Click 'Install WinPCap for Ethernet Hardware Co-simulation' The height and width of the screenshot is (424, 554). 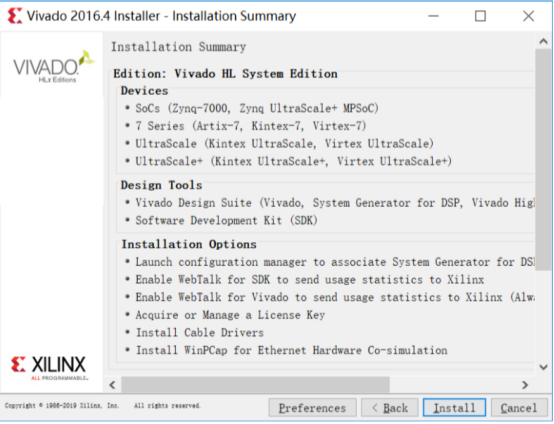click(x=292, y=350)
